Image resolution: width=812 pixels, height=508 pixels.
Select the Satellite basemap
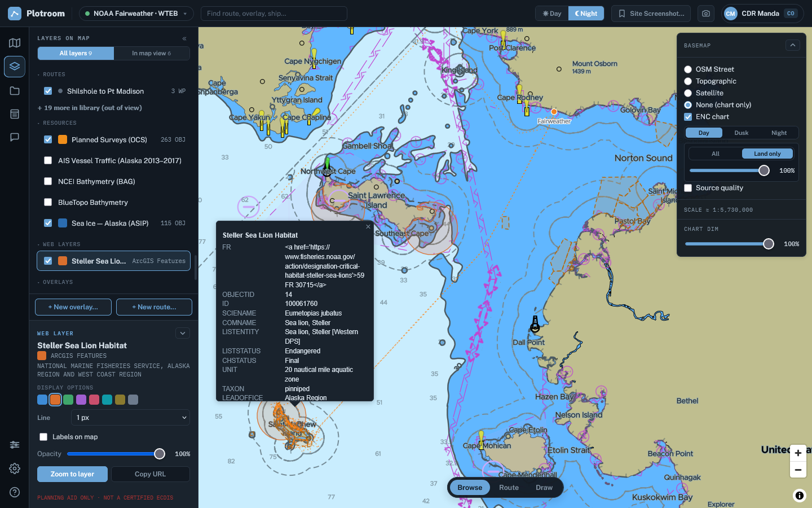tap(688, 93)
